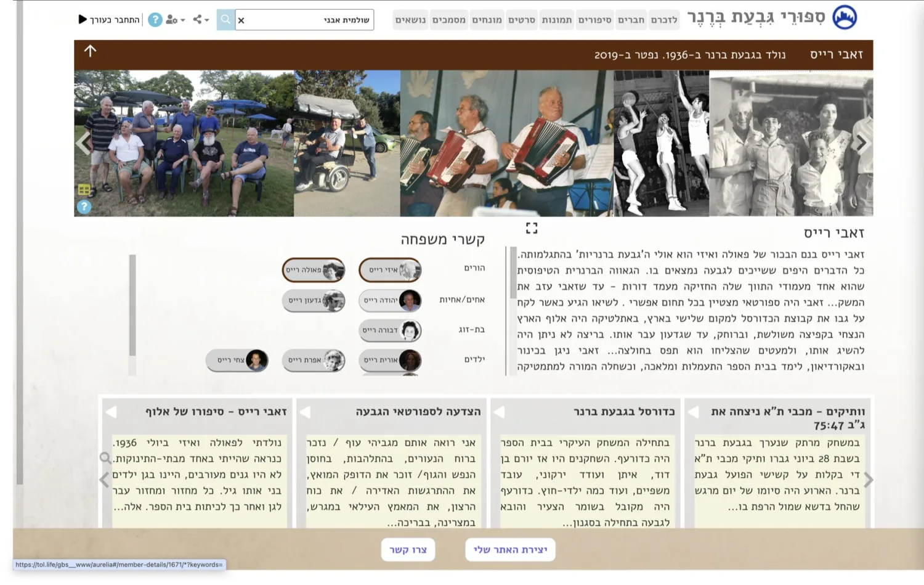This screenshot has height=585, width=924.
Task: Click the זאבי רייס name in brown bar
Action: pyautogui.click(x=836, y=54)
